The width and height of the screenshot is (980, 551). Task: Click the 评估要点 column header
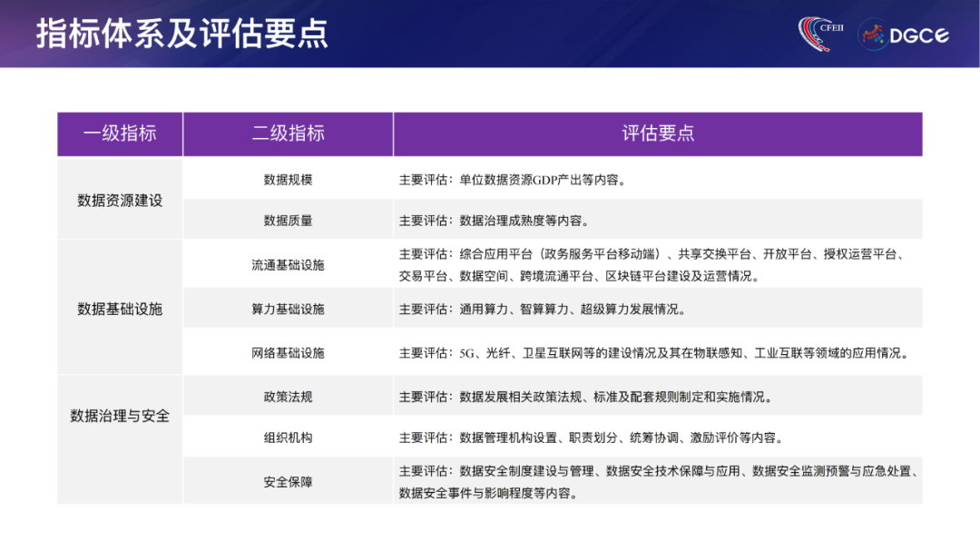[x=658, y=133]
